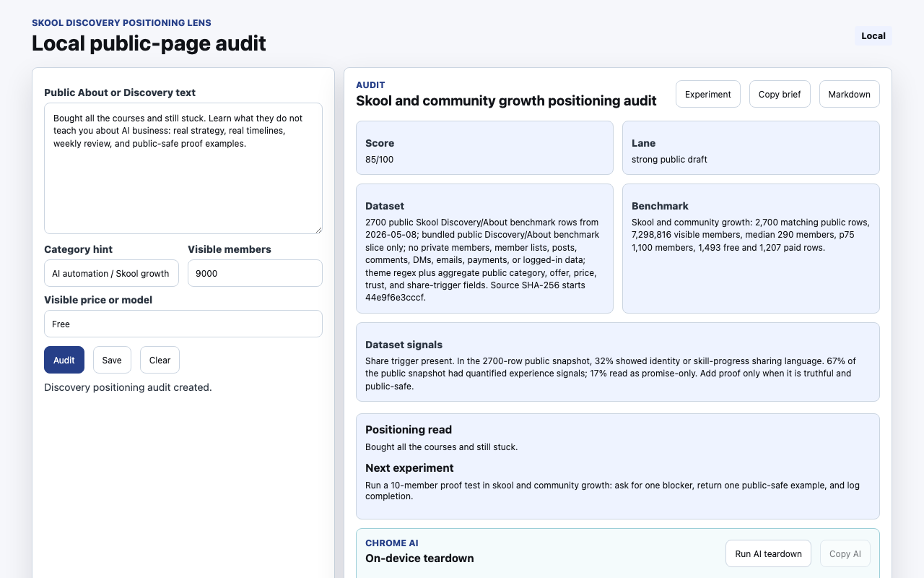Click the "Visible price or model" label

[98, 300]
